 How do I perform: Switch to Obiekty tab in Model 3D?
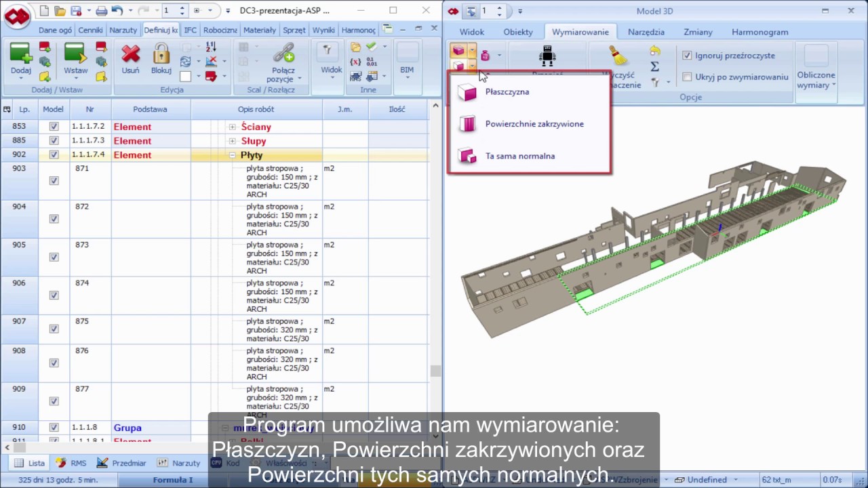tap(518, 32)
